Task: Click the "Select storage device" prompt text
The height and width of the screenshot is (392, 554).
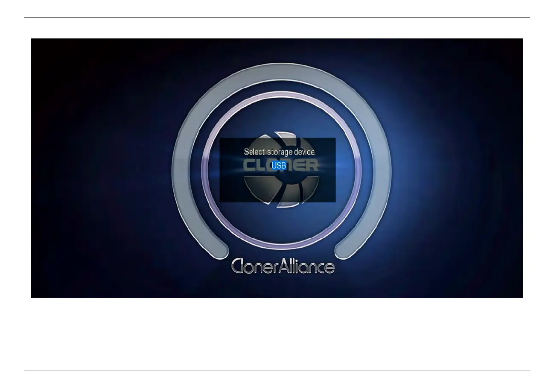Action: click(279, 152)
